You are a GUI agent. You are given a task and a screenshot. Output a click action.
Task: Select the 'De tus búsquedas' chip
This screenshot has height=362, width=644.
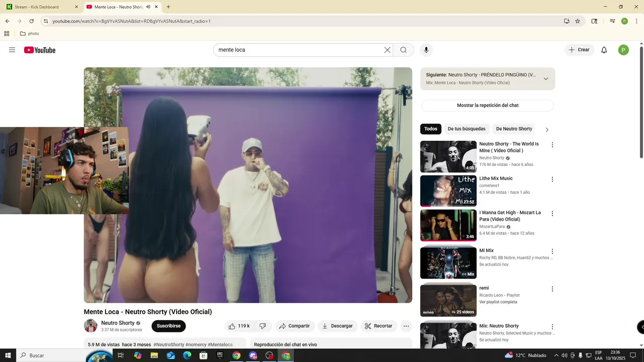pos(466,129)
